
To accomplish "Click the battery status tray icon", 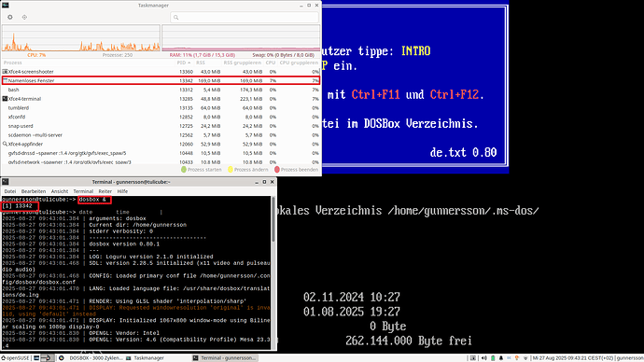I will [493, 358].
